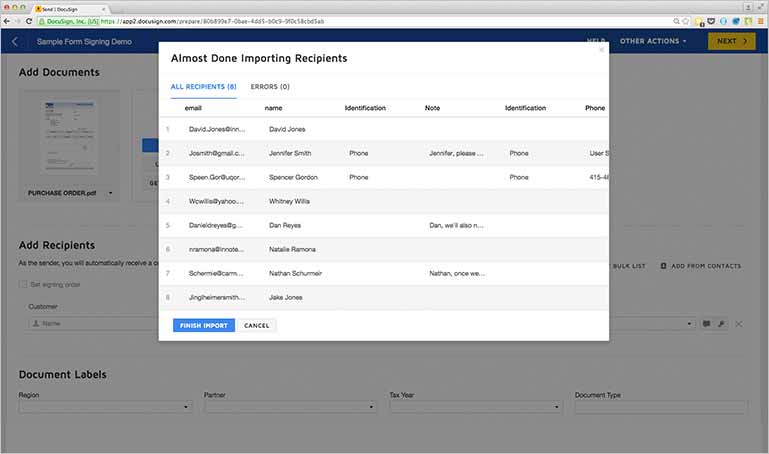Screen dimensions: 769x454
Task: Click the recipient comment bubble icon
Action: 706,324
